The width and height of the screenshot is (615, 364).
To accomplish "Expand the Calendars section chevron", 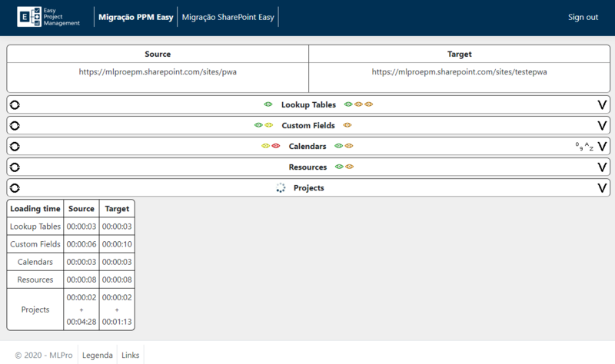I will [x=602, y=147].
